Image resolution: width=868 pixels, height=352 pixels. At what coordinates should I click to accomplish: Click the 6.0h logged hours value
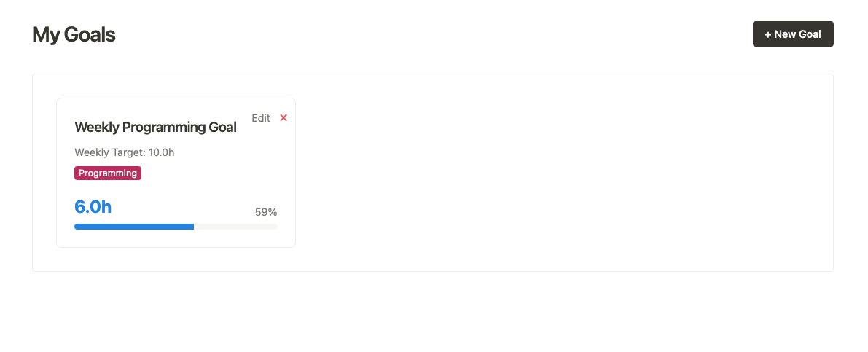[x=93, y=207]
